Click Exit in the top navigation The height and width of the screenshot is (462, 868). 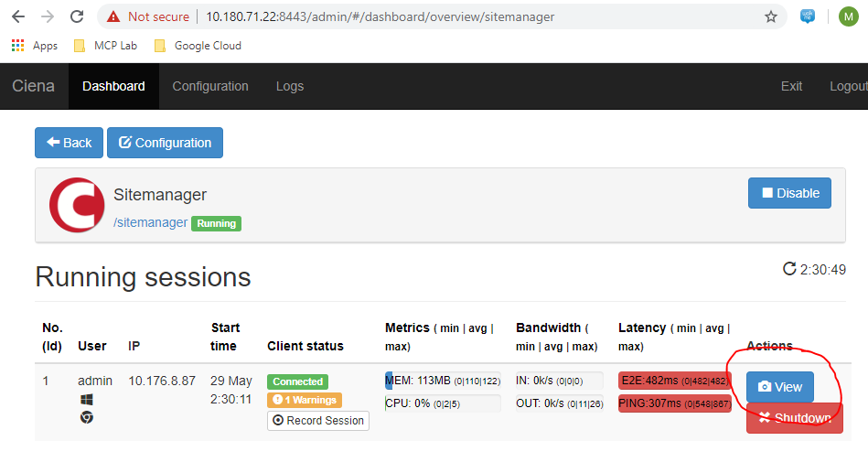click(791, 86)
